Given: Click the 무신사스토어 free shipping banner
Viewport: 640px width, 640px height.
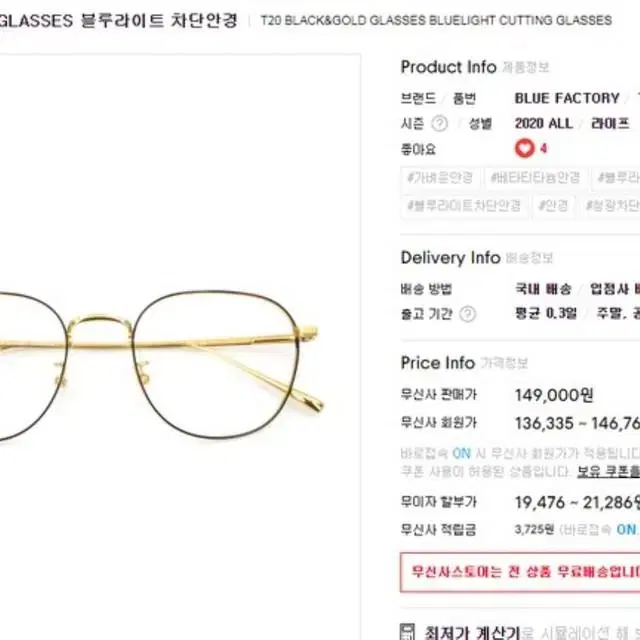Looking at the screenshot, I should point(520,572).
